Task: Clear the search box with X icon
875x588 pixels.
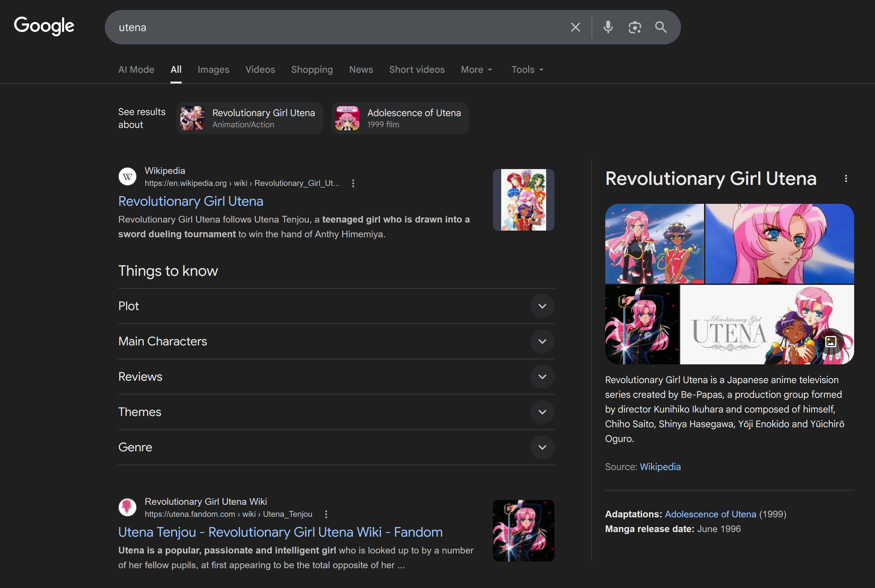Action: point(575,27)
